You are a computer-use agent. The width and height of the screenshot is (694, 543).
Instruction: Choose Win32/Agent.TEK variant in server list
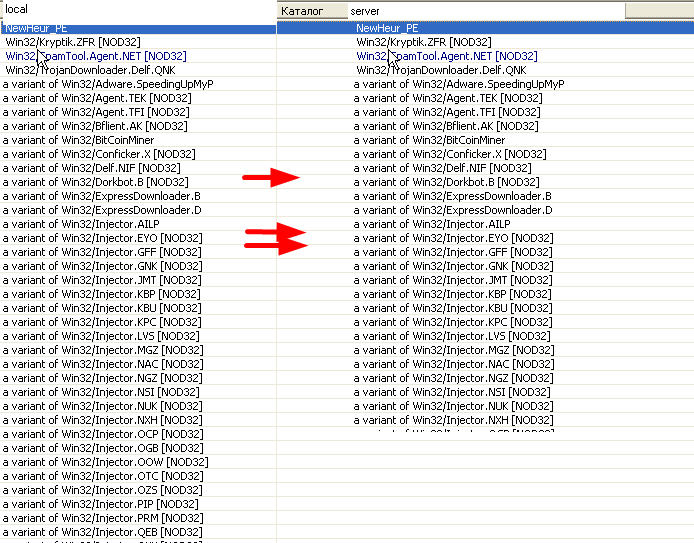pos(448,98)
